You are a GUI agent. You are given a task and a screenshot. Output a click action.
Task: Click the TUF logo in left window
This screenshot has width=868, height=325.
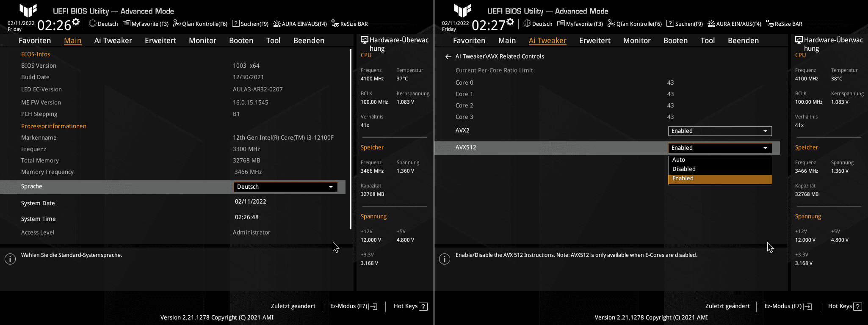(28, 10)
